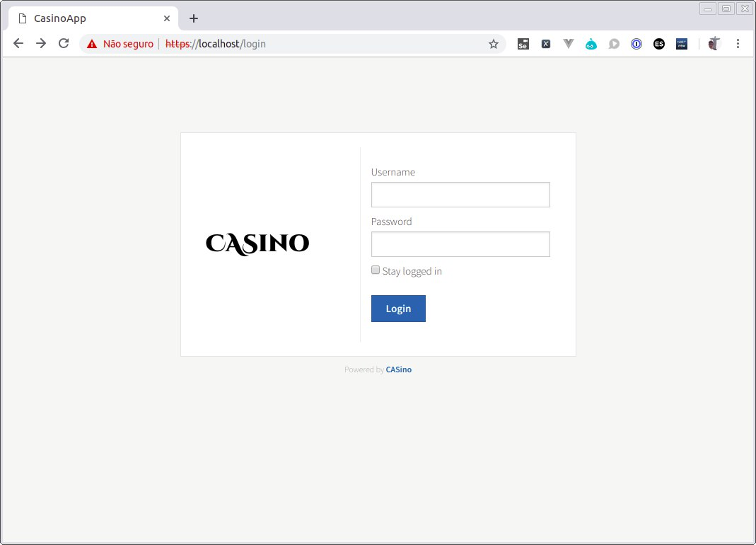
Task: Open the black ES extension icon
Action: (659, 44)
